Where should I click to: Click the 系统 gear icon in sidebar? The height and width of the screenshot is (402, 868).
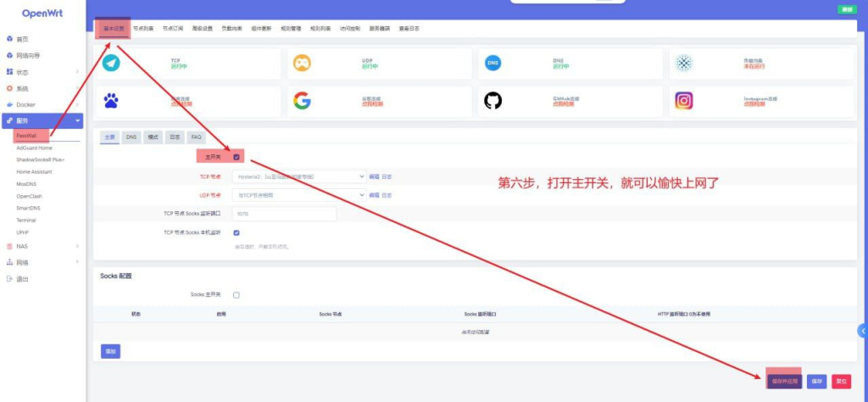[x=9, y=88]
